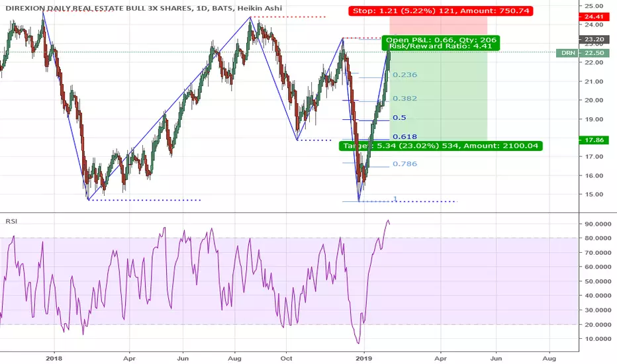Click the Oct time axis label

click(x=286, y=359)
